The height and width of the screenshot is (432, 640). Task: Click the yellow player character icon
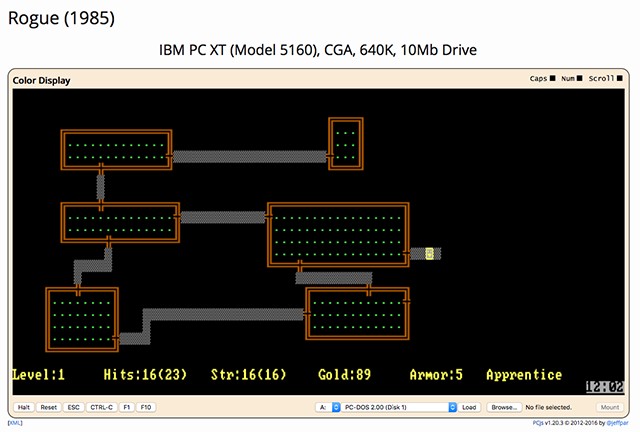tap(429, 254)
